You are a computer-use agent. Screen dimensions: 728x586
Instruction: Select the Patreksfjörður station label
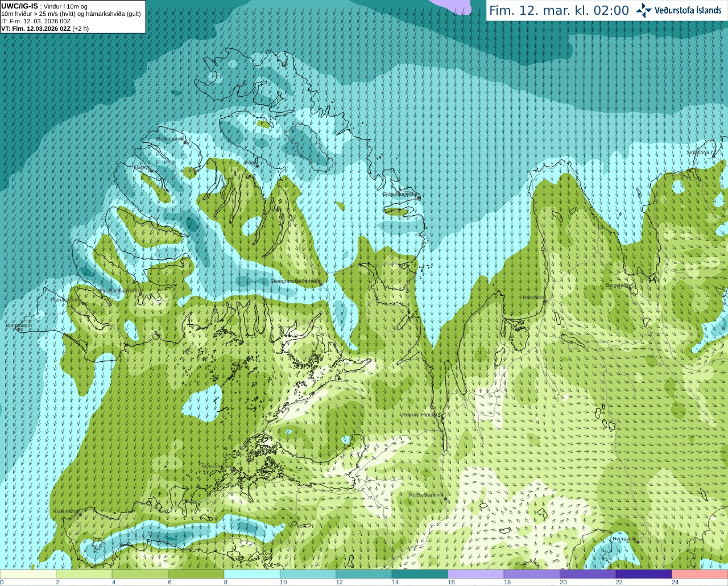[67, 299]
